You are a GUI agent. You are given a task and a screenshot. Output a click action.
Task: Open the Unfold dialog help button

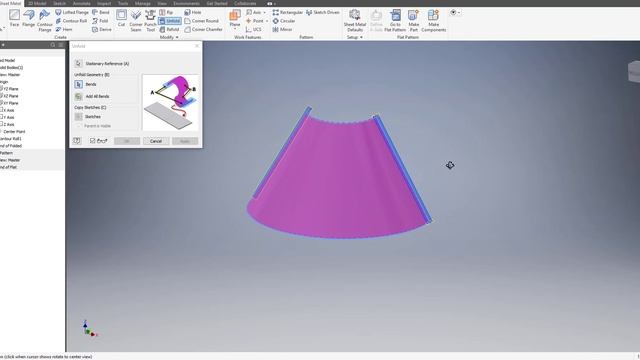pos(77,141)
